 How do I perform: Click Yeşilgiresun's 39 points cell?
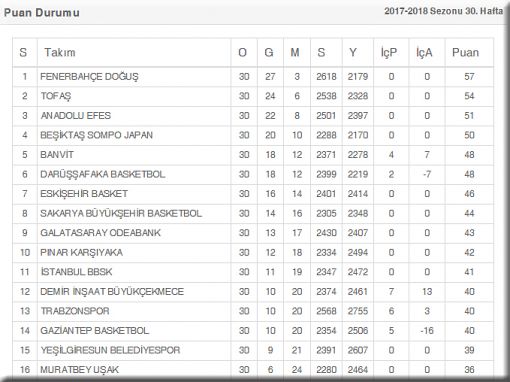(x=469, y=350)
